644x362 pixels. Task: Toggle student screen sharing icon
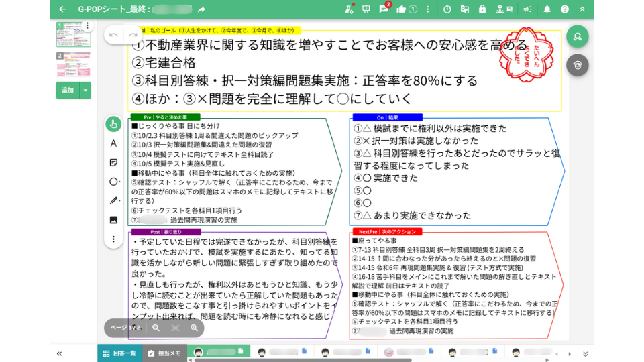pos(504,9)
